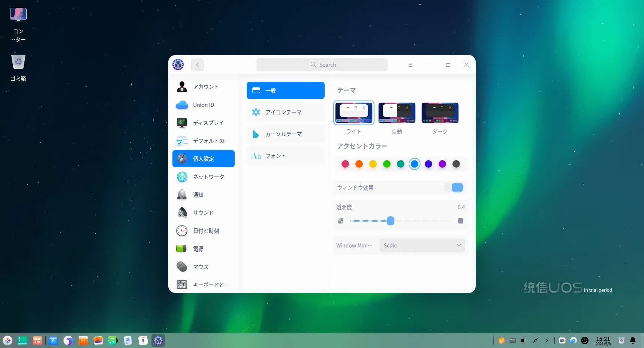Select the ダーク dark theme
Viewport: 644px width, 348px height.
tap(440, 113)
